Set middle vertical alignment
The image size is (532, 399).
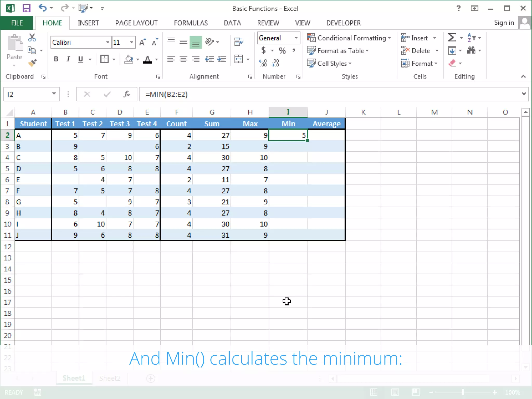click(183, 42)
